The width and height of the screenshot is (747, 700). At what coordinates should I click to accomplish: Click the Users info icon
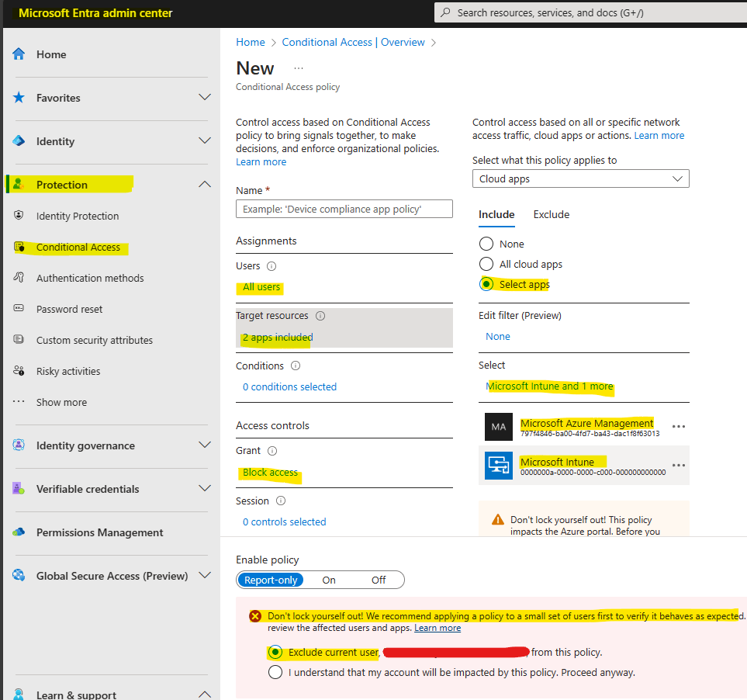pyautogui.click(x=271, y=266)
